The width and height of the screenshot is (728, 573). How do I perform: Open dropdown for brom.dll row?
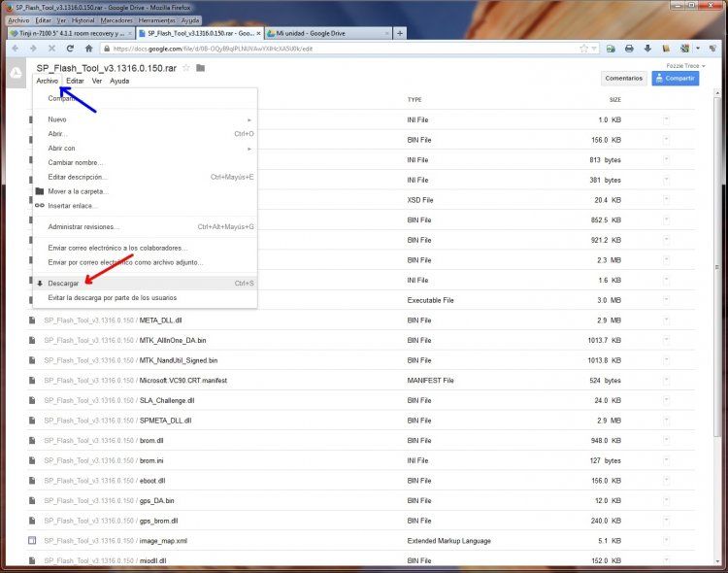click(666, 441)
